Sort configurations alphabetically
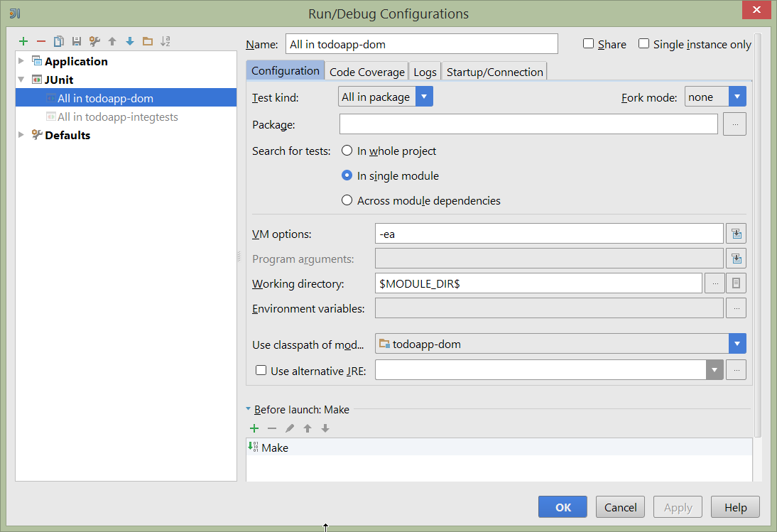This screenshot has height=532, width=777. point(165,41)
